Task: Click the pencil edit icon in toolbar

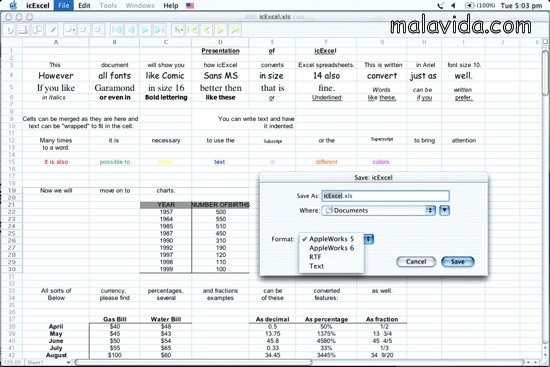Action: 53,30
